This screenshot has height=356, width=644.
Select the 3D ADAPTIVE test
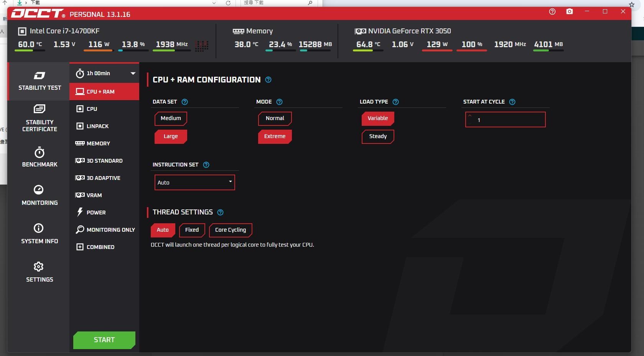(104, 178)
